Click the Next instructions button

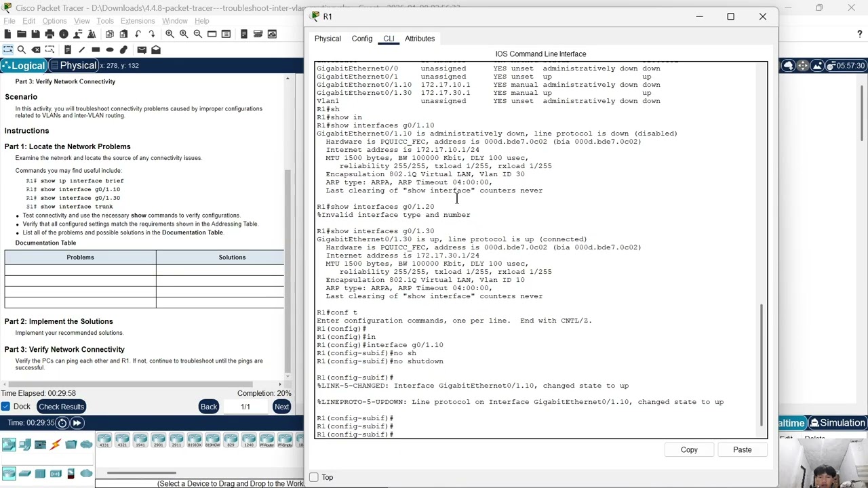tap(281, 407)
